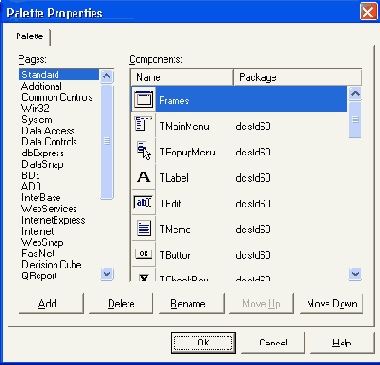Select the TButton OK icon
Viewport: 380px width, 365px height.
(143, 254)
